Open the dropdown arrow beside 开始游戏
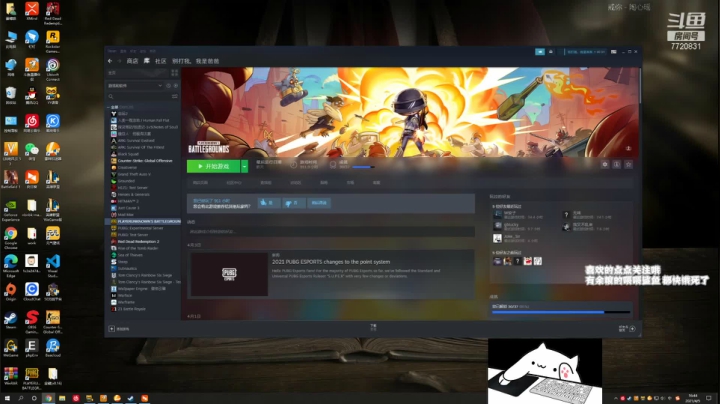Viewport: 720px width, 404px height. (245, 166)
